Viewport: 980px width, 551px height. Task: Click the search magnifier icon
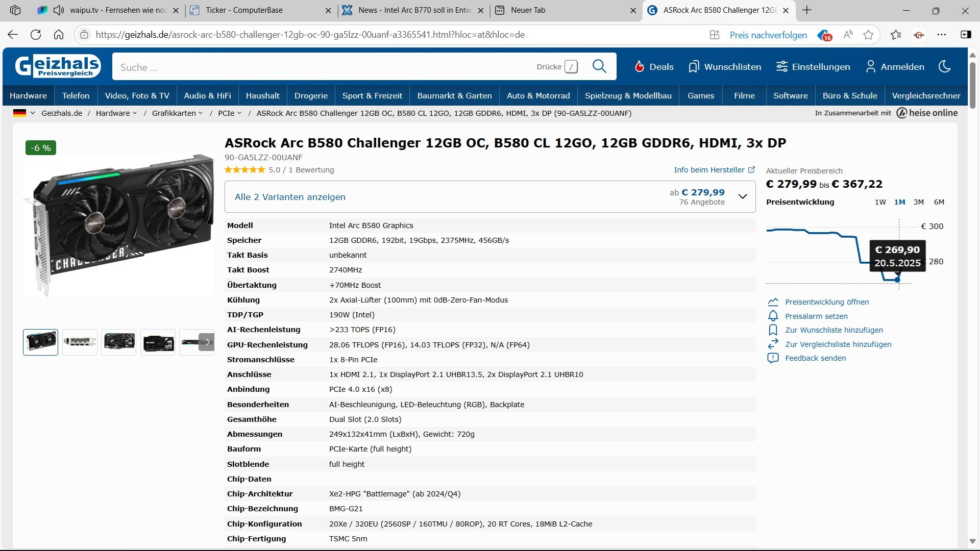599,66
